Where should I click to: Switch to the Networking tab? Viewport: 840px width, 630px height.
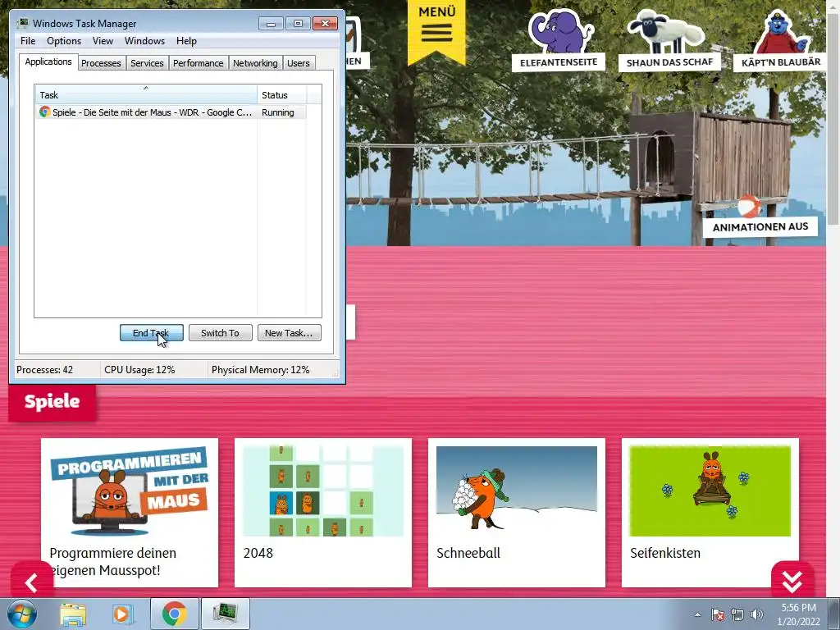click(255, 63)
